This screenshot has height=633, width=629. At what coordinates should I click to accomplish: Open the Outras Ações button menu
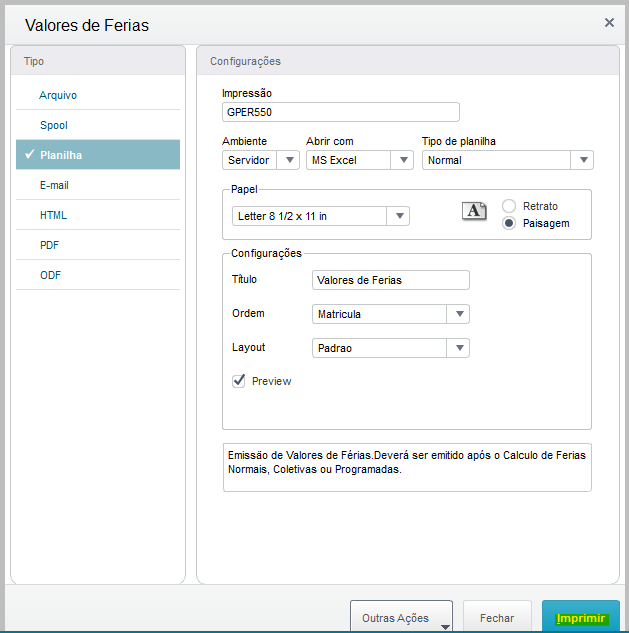tap(401, 617)
